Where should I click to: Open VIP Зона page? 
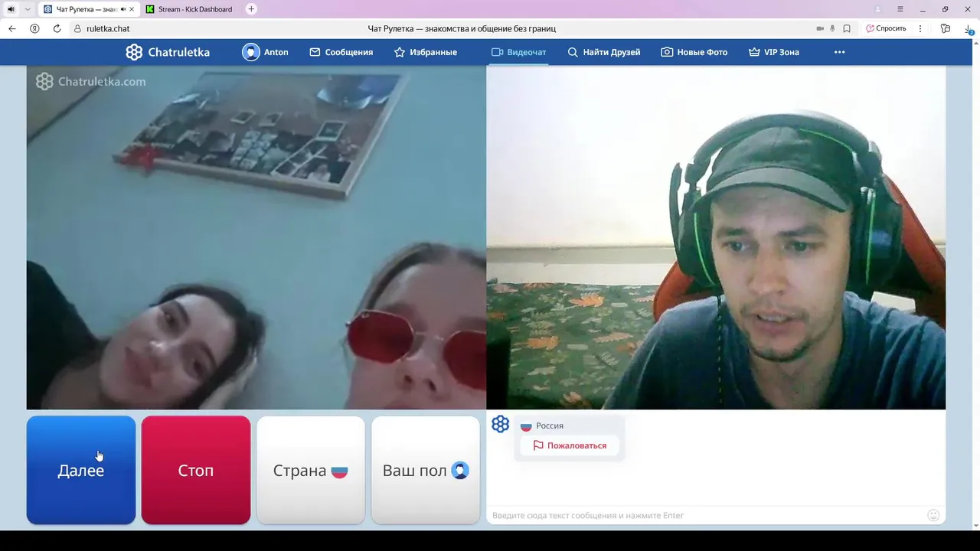[773, 52]
